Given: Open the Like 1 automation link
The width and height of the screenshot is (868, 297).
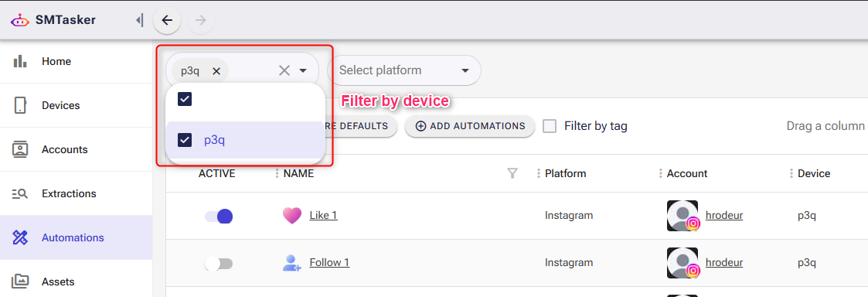Looking at the screenshot, I should point(323,215).
